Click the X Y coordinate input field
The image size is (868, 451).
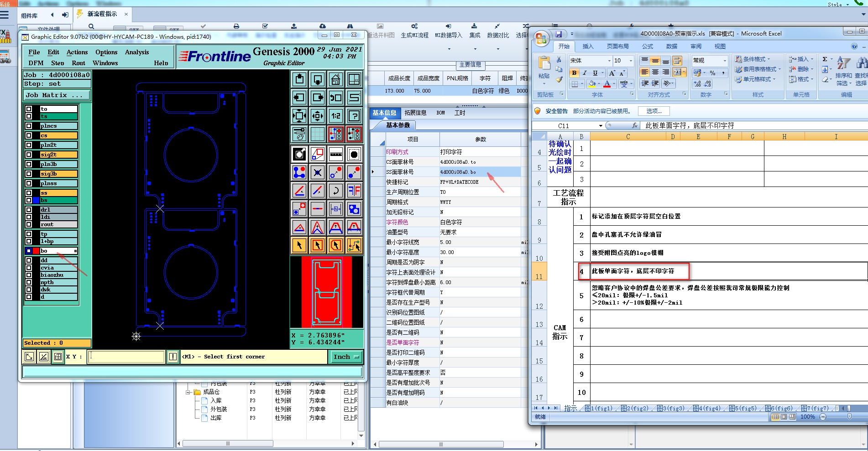click(x=126, y=357)
